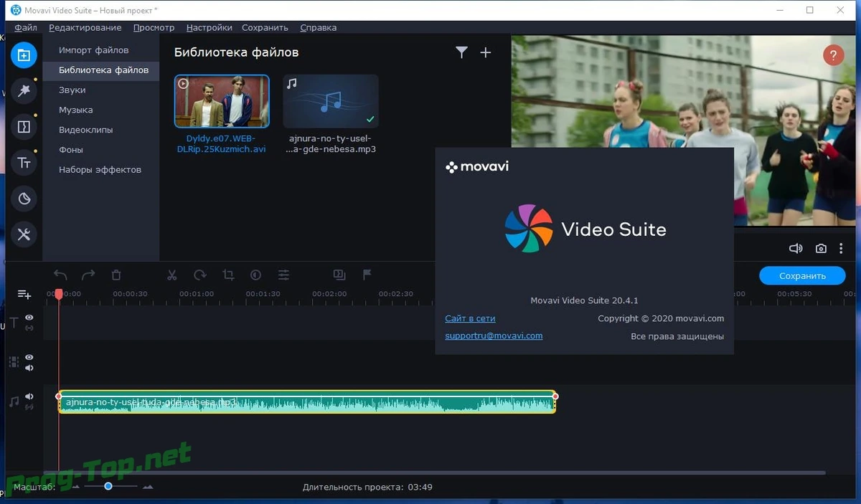Click the video track filmstrip icon
The image size is (861, 504).
tap(14, 362)
